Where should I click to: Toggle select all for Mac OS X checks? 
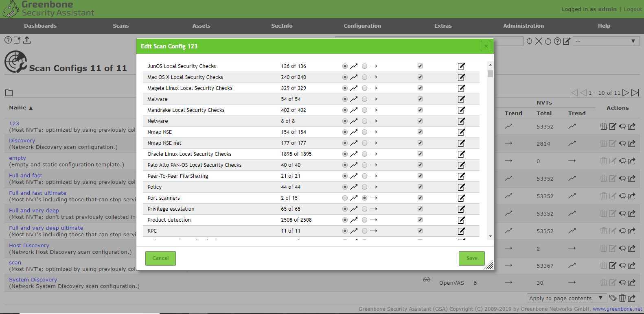coord(420,77)
